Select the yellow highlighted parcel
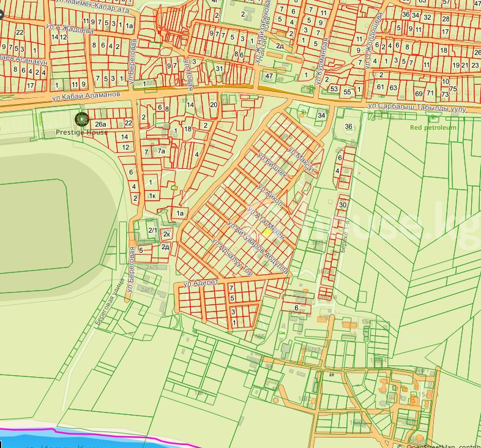 pos(267,233)
